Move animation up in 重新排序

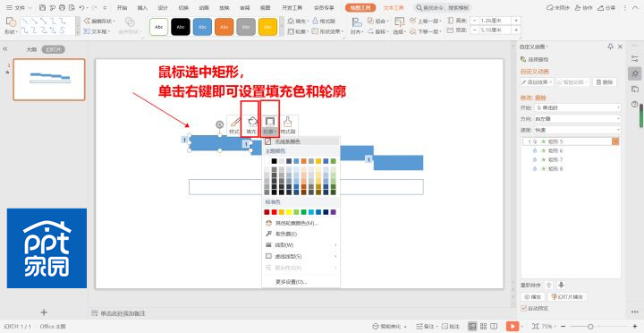click(x=549, y=285)
